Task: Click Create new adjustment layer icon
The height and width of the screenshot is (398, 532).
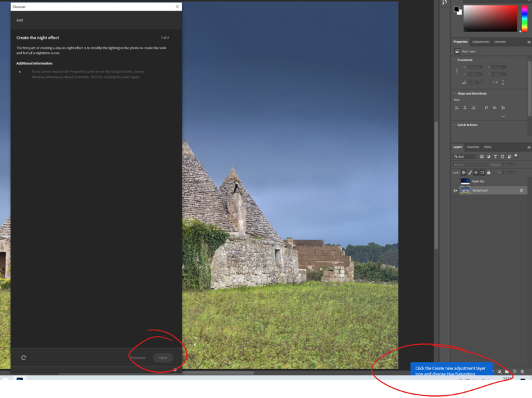Action: coord(499,371)
